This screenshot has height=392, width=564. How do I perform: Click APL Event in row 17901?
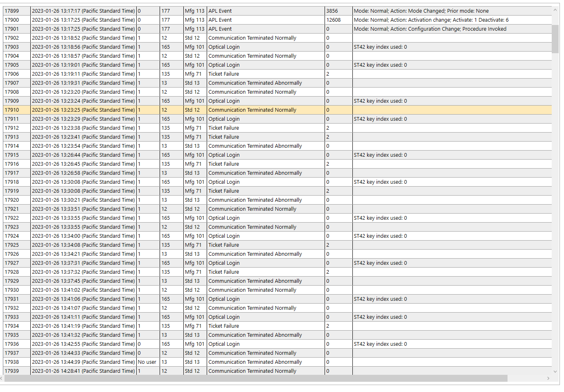pos(220,29)
